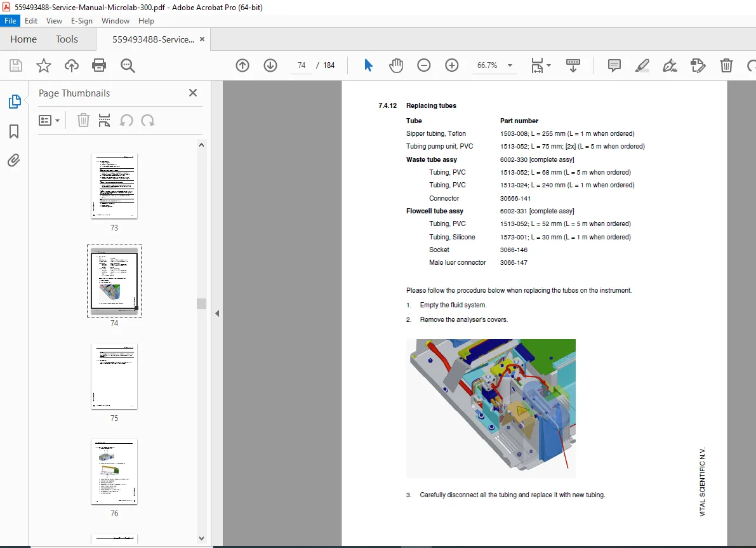Click 'Tubing pump unit, PVC' text

(439, 146)
